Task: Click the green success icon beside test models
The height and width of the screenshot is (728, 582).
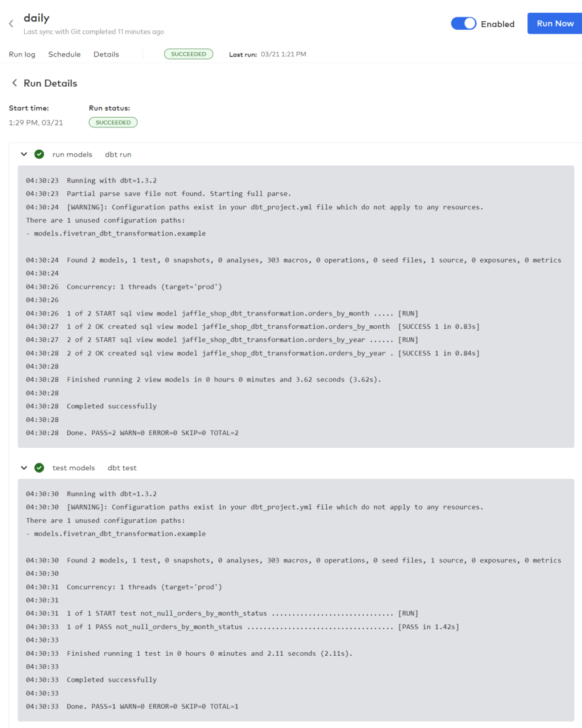Action: pyautogui.click(x=39, y=467)
